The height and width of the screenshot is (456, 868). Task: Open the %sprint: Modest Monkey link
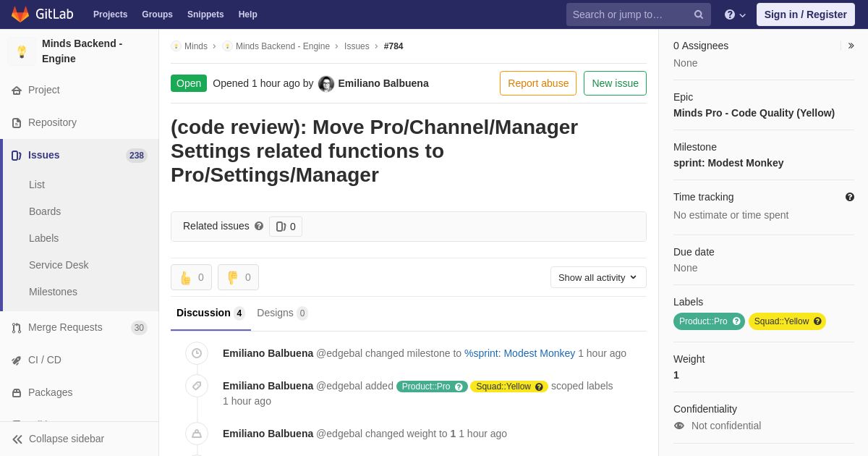pyautogui.click(x=519, y=353)
